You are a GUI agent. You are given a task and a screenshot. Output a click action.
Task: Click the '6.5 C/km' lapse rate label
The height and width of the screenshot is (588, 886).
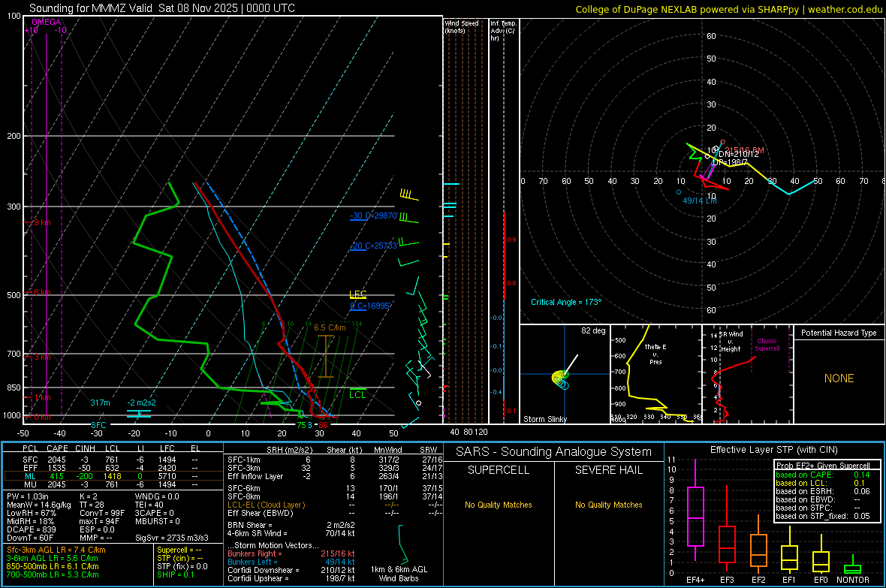(x=330, y=327)
